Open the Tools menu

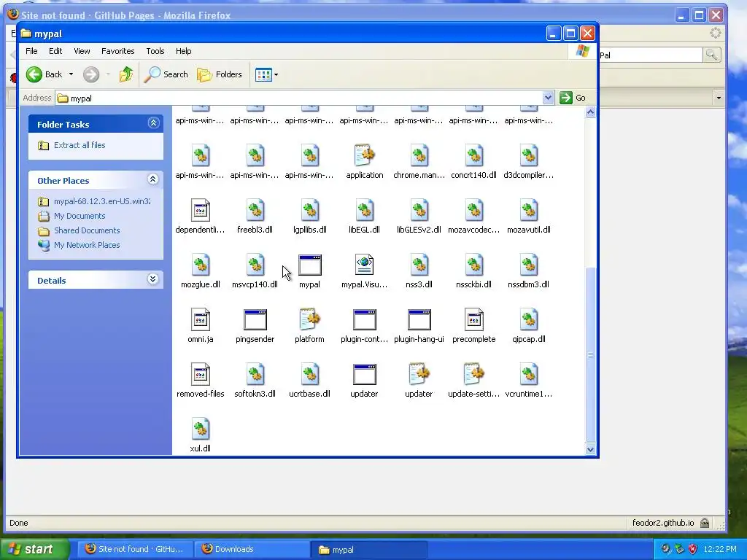155,51
